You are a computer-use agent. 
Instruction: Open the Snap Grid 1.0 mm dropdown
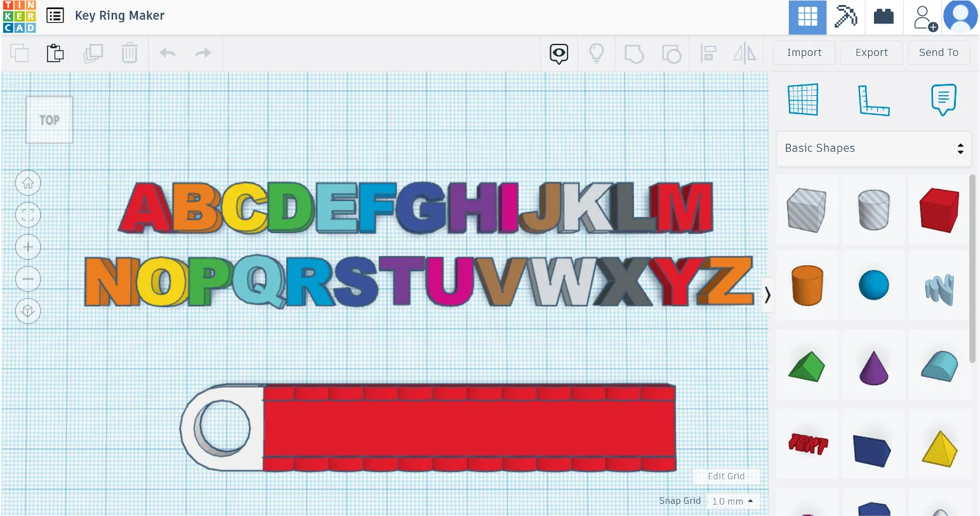(x=732, y=501)
